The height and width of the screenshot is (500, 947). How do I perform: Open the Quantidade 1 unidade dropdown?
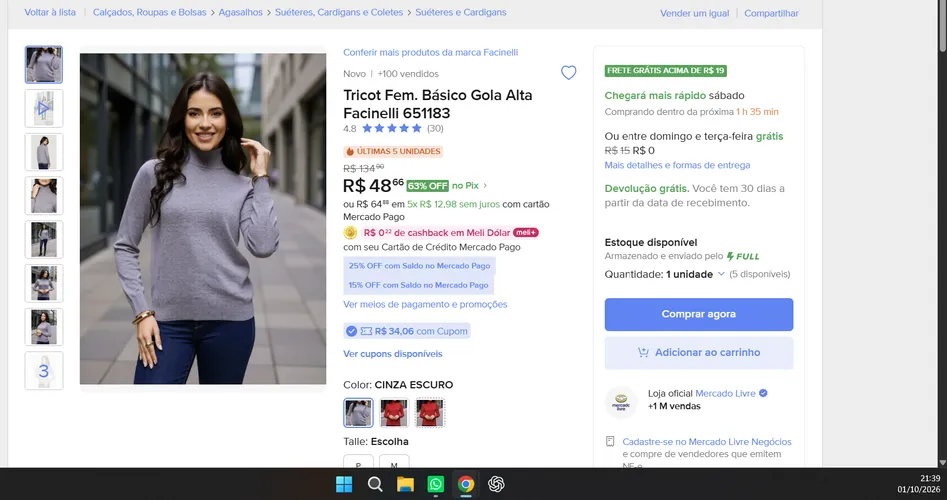695,274
